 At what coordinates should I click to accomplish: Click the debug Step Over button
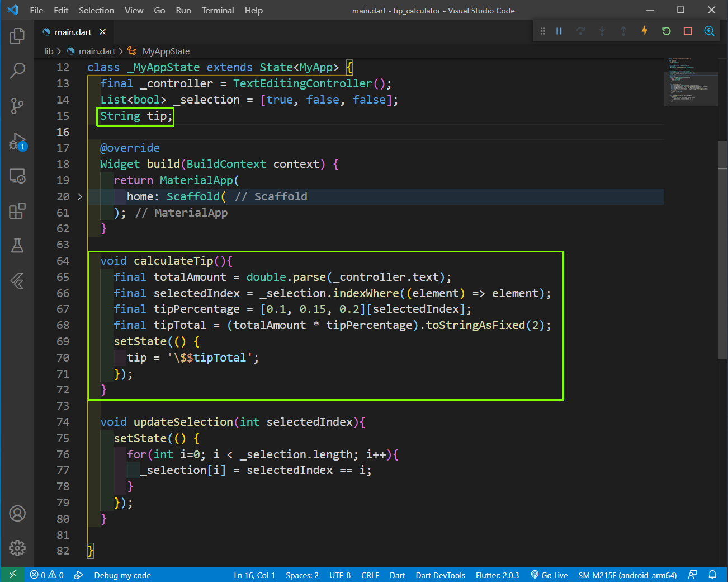pyautogui.click(x=580, y=31)
